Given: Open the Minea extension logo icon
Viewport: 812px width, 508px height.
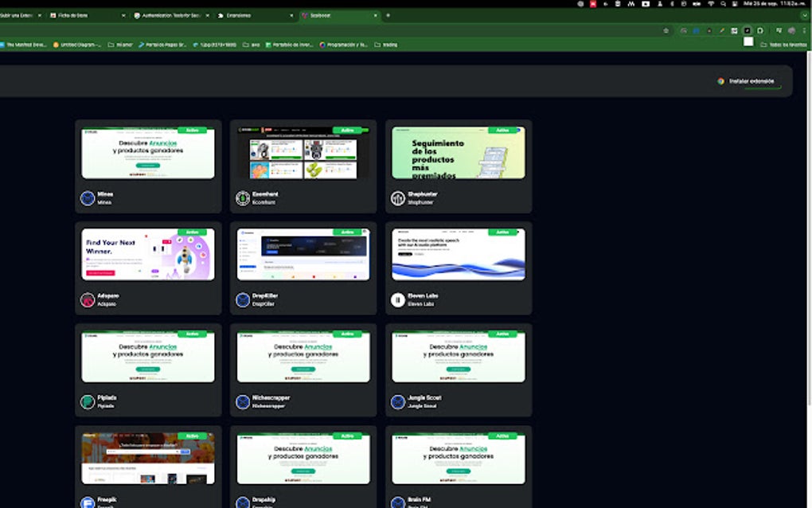Looking at the screenshot, I should (x=88, y=197).
